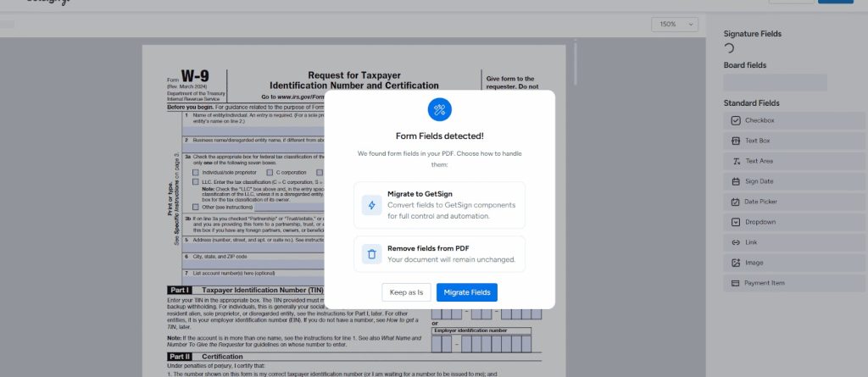Viewport: 868px width, 377px height.
Task: Click the blue tools icon atop the dialog
Action: click(440, 109)
